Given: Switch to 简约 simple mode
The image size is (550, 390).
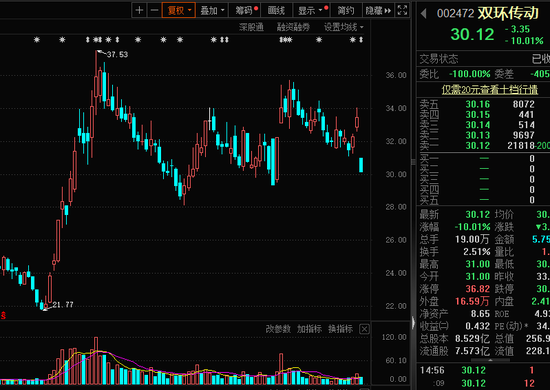Looking at the screenshot, I should point(346,10).
